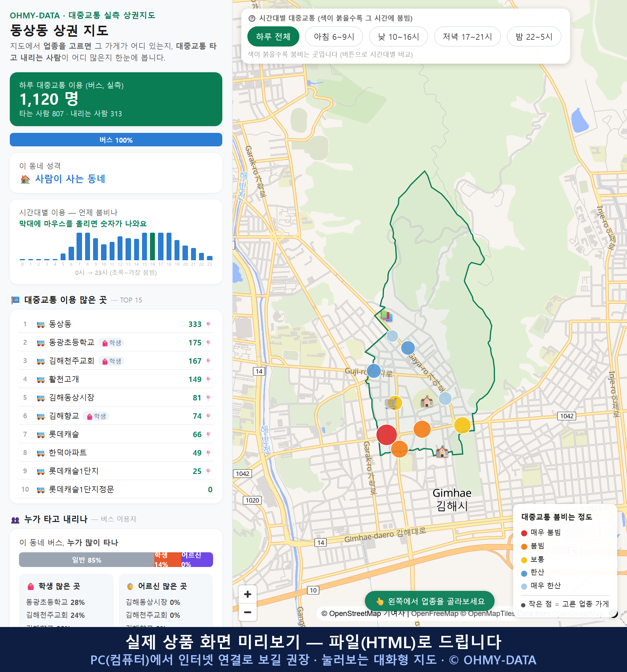Select the 활천고개 stop row
The height and width of the screenshot is (672, 627).
116,379
